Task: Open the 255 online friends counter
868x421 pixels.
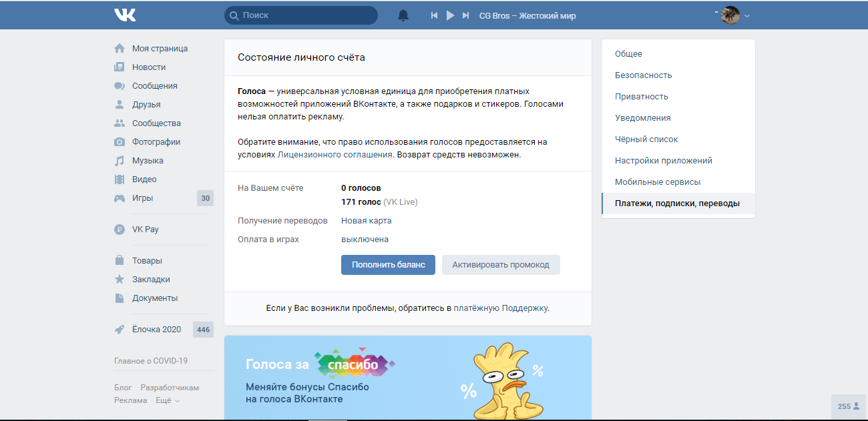Action: click(x=849, y=406)
